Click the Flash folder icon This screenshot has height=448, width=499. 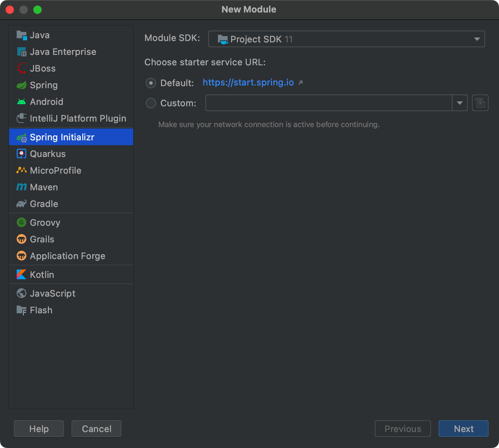pos(22,310)
